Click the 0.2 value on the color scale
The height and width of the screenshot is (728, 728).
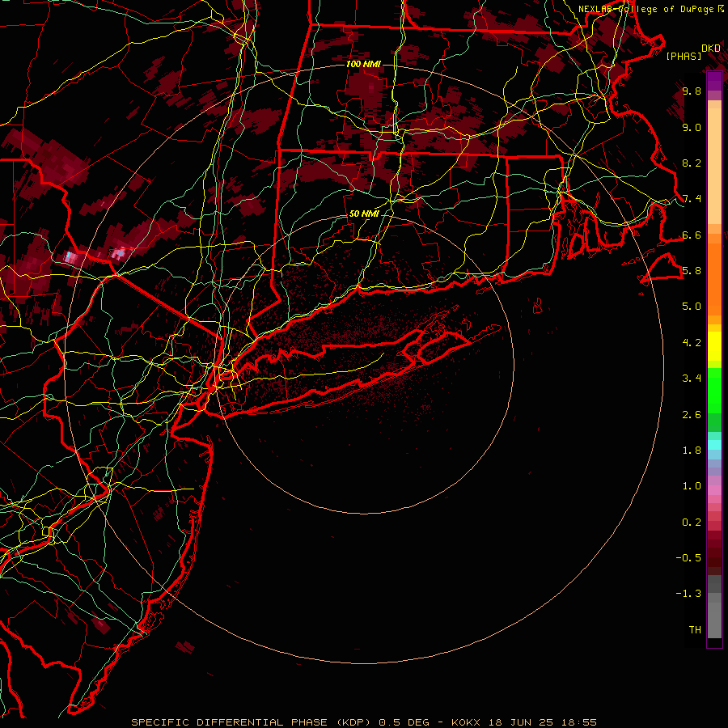(x=692, y=523)
